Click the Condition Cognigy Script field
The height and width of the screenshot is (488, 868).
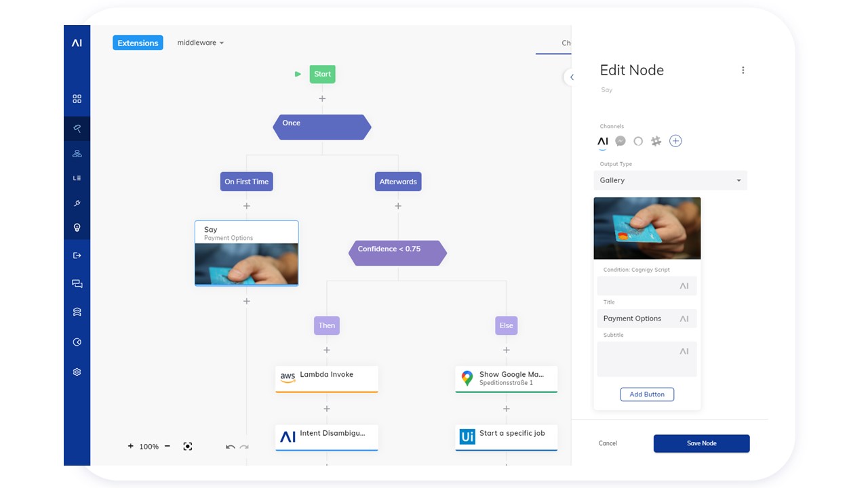(647, 286)
